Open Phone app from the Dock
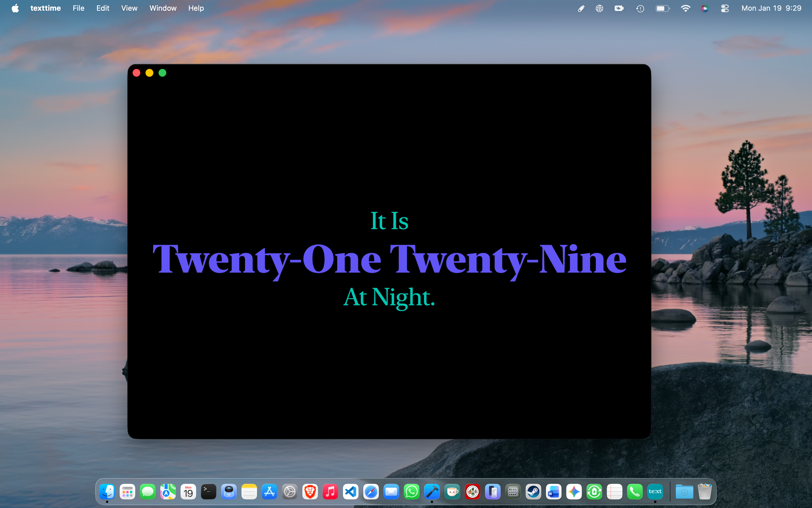The image size is (812, 508). [x=635, y=492]
